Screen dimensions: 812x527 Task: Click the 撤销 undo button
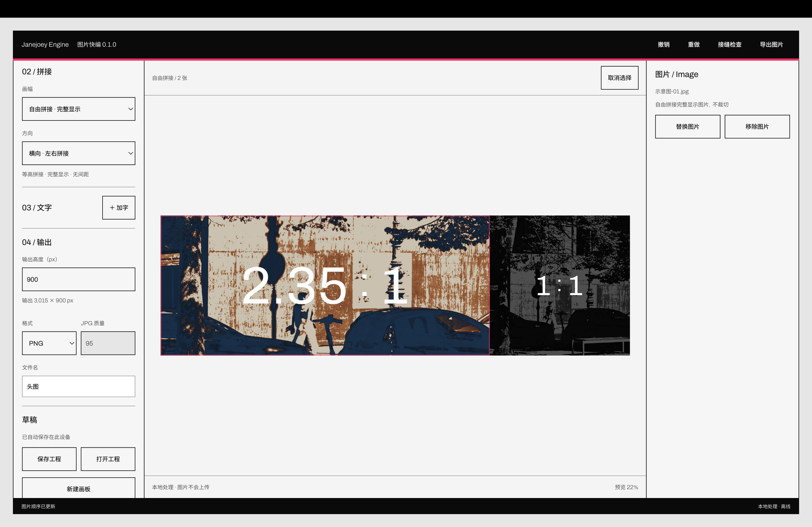663,44
